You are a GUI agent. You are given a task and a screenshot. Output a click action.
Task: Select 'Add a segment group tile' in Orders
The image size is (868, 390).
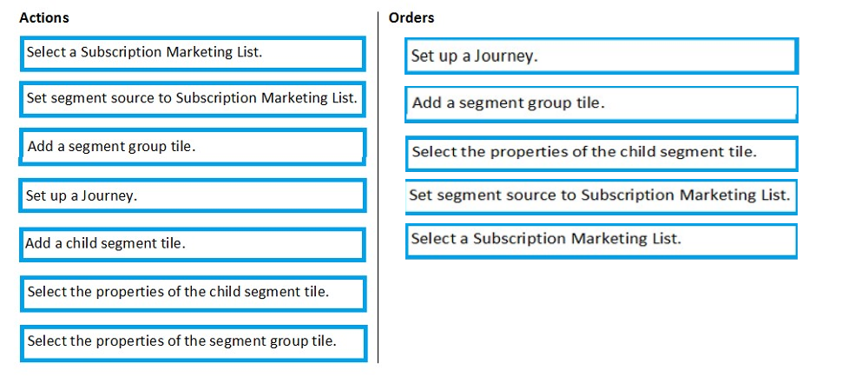click(602, 104)
